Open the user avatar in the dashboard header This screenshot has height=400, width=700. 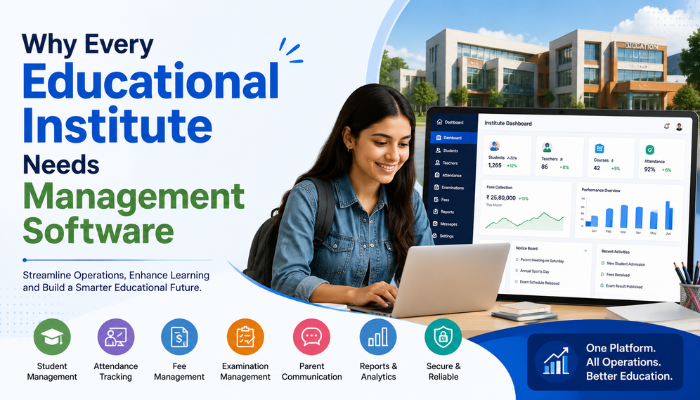pos(679,127)
